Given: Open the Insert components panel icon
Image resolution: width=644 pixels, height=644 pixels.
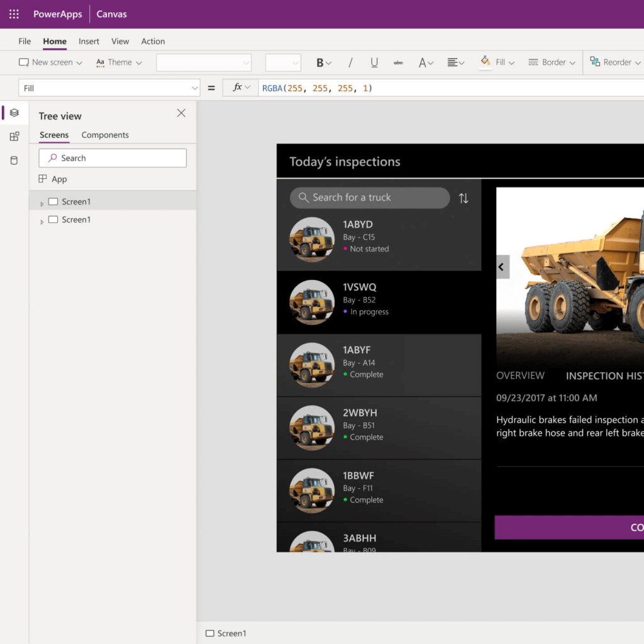Looking at the screenshot, I should point(14,136).
